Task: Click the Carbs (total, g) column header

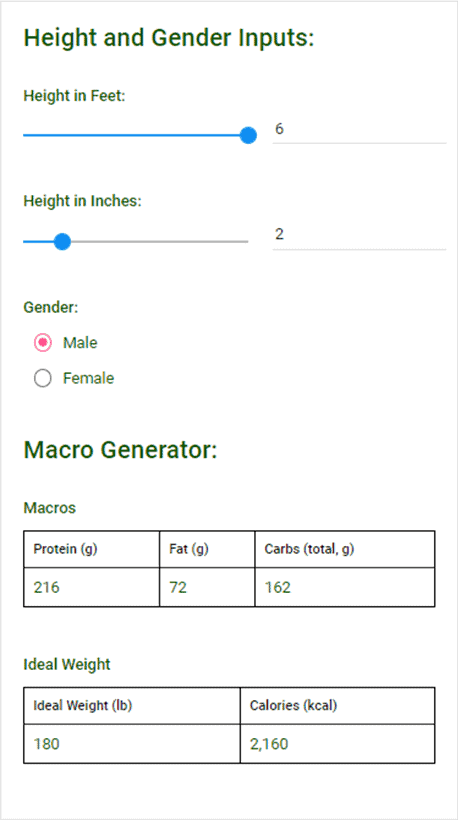Action: pos(345,549)
